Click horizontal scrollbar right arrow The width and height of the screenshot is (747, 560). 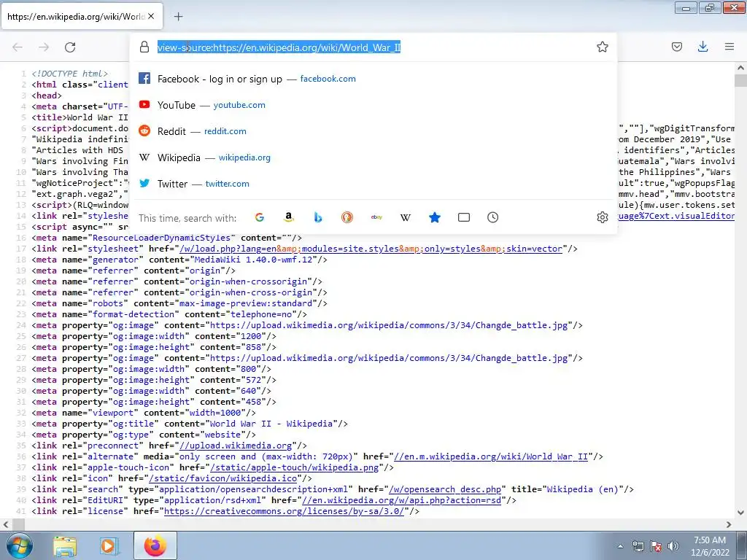tap(729, 524)
